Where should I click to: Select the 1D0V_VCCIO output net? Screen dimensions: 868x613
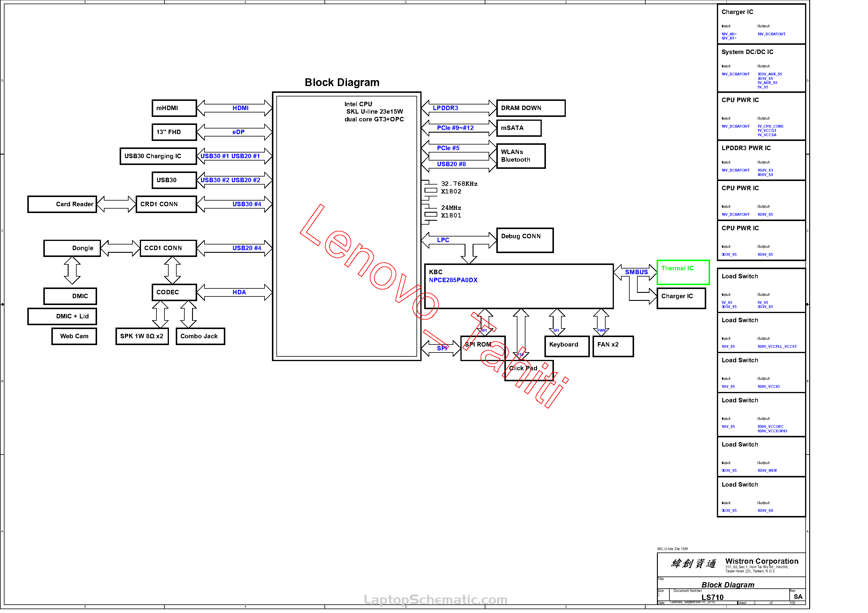768,387
